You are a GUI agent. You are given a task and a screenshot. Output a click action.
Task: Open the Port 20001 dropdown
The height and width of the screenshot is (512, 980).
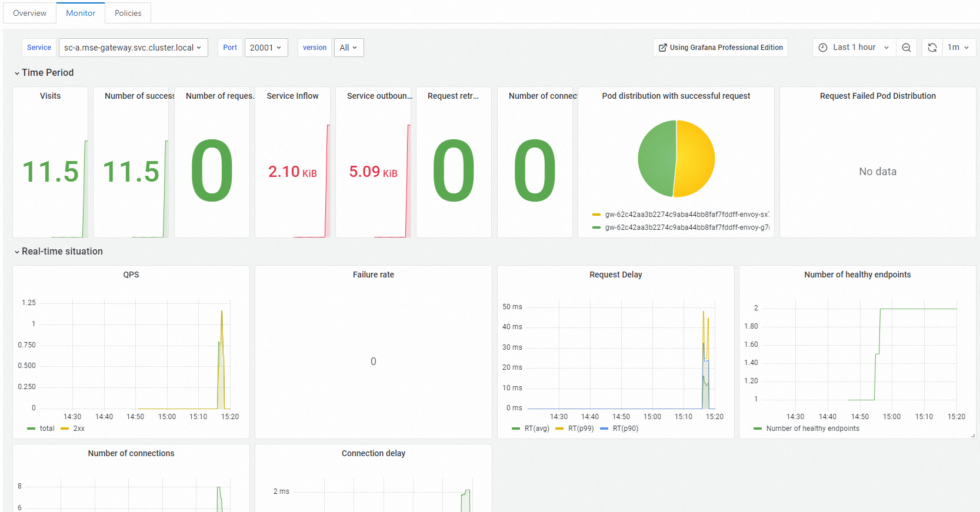266,48
